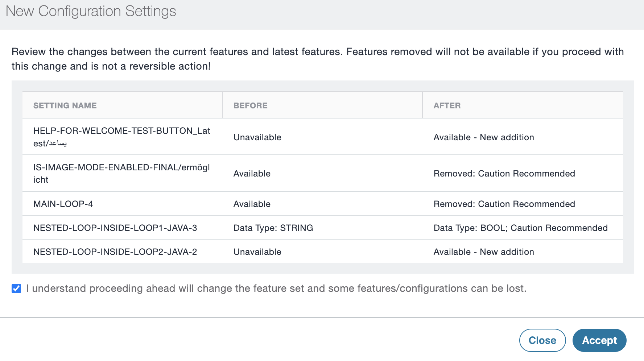Screen dimensions: 644x361
Task: Select the HELP-FOR-WELCOME-TEST-BUTTON_Latest setting name
Action: [122, 137]
